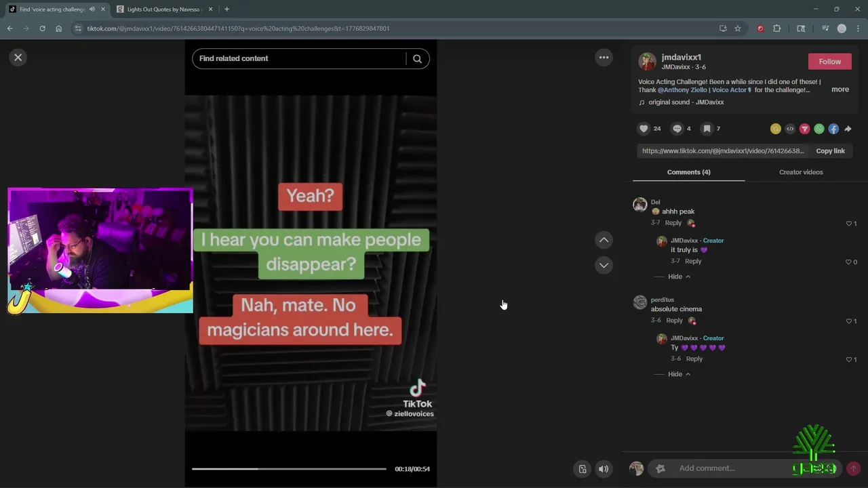Viewport: 868px width, 488px height.
Task: Open comments via the speech bubble icon
Action: tap(677, 129)
